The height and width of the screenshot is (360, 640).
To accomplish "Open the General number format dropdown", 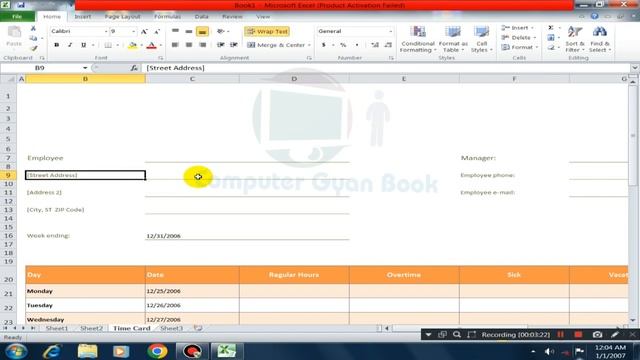I will point(390,31).
